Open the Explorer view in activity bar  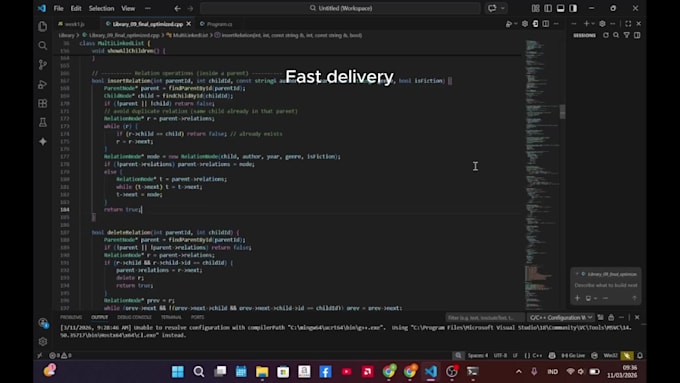tap(42, 26)
